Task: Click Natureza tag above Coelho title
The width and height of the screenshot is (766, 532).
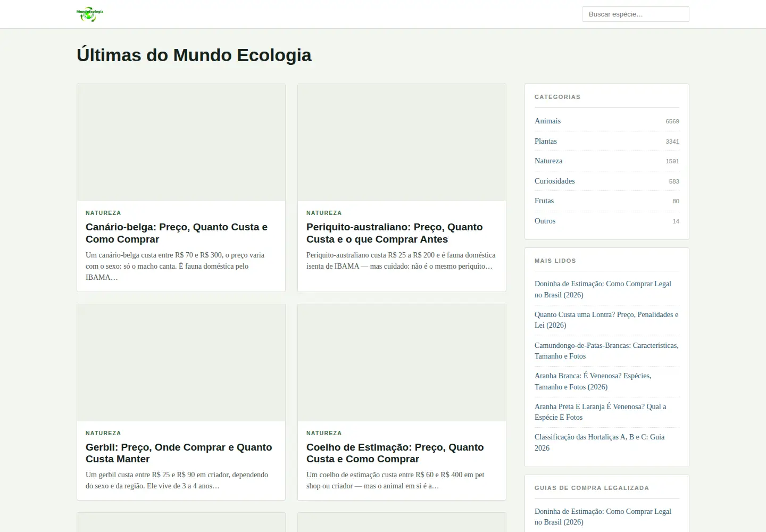Action: point(324,433)
